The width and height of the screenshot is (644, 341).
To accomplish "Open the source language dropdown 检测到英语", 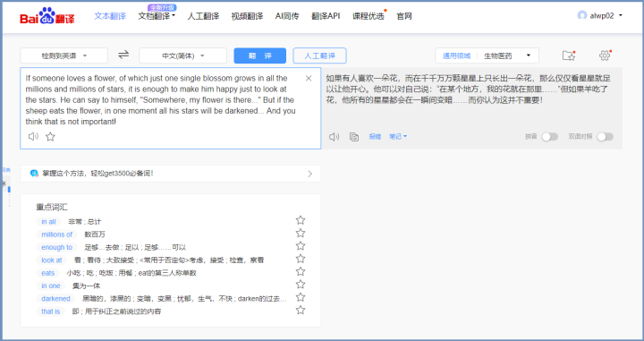I will (64, 55).
